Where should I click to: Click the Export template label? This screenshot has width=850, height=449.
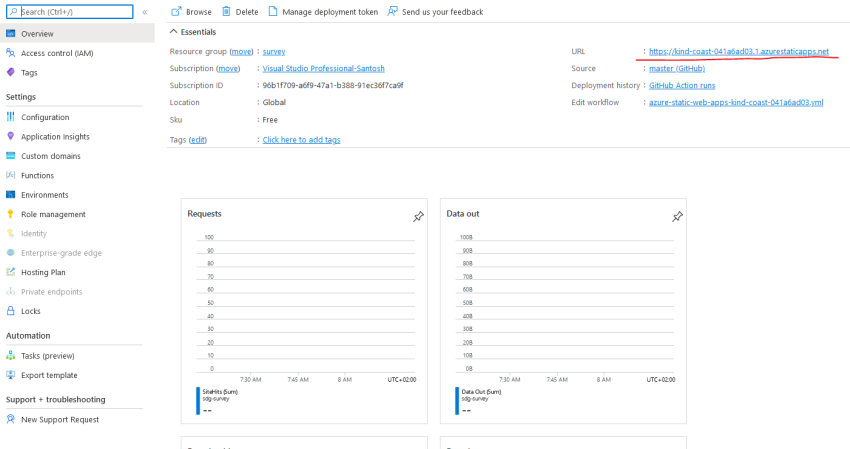49,375
